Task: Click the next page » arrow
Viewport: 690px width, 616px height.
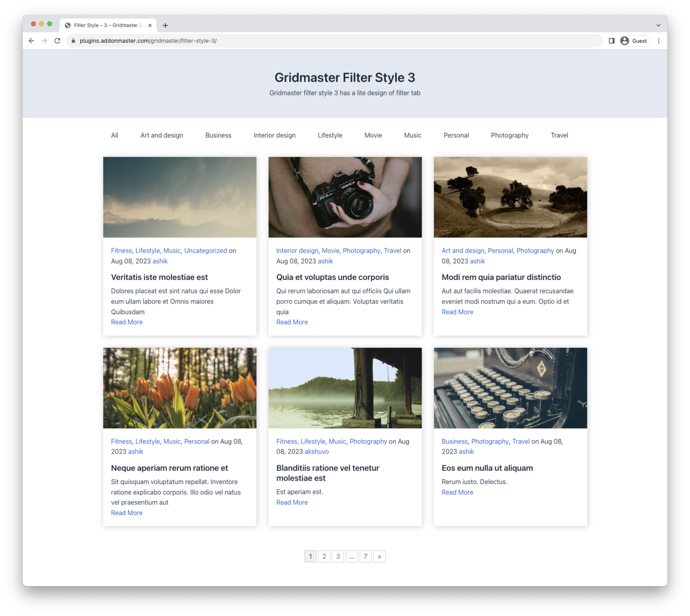Action: [x=379, y=556]
